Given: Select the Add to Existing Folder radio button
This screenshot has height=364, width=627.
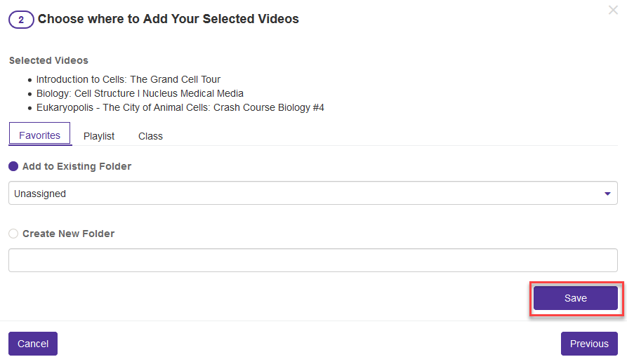Looking at the screenshot, I should (x=13, y=167).
